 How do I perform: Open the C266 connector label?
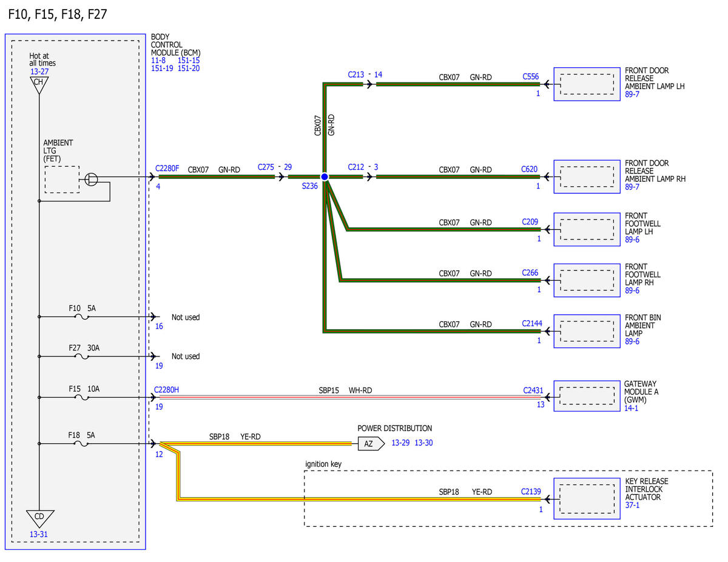531,273
